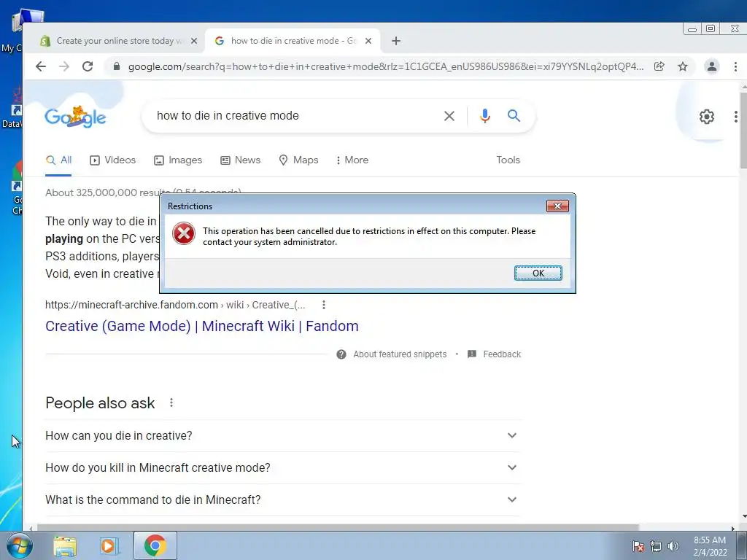The height and width of the screenshot is (560, 747).
Task: Expand 'How do you kill in Minecraft creative mode?'
Action: (x=284, y=467)
